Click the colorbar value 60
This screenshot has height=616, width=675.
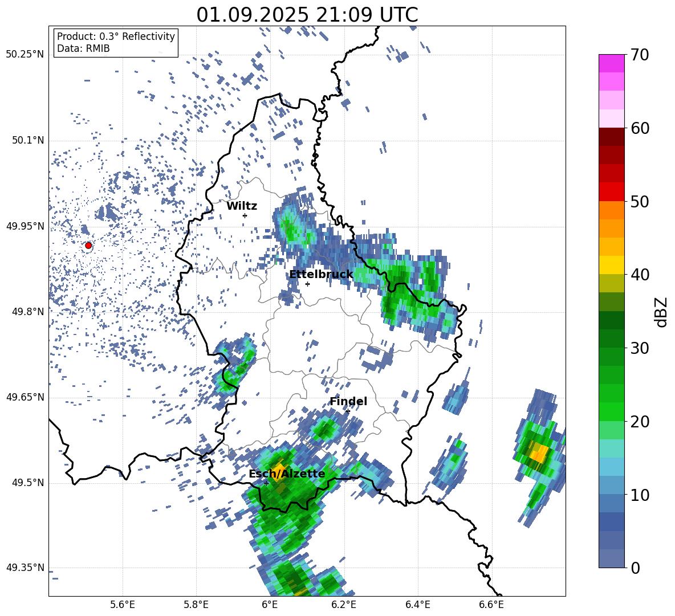[640, 128]
